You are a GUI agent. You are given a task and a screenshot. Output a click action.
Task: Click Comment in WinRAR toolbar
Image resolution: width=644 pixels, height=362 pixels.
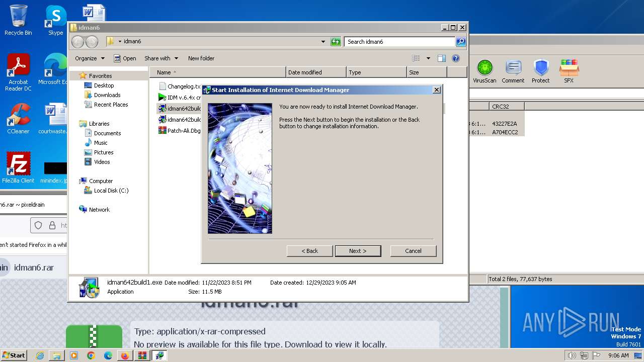513,71
